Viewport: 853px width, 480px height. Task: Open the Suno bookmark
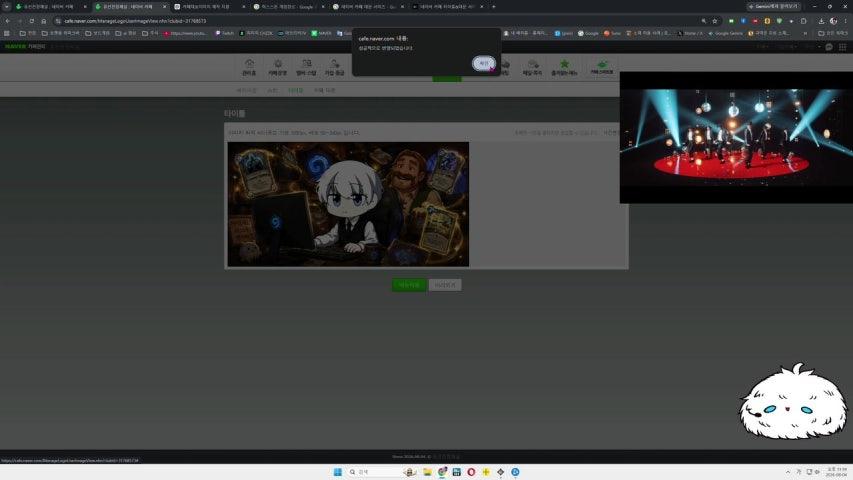pyautogui.click(x=612, y=33)
